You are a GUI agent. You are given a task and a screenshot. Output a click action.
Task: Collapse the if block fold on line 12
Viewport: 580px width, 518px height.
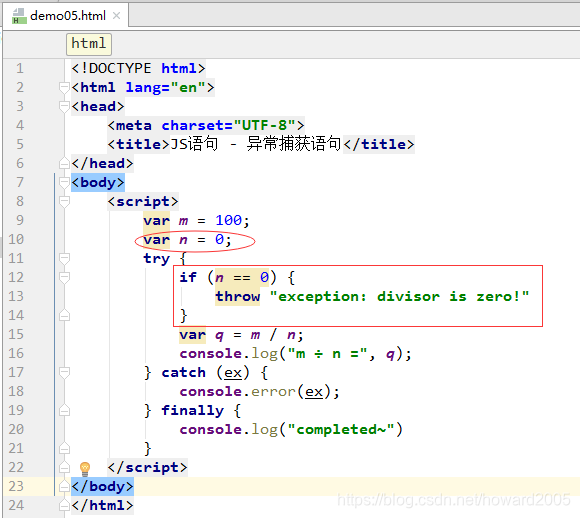(64, 278)
